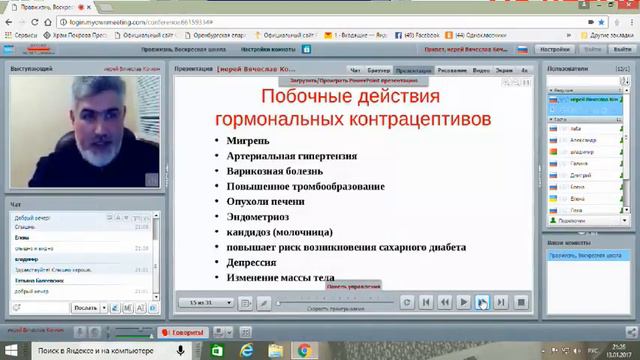Open dropdown arrow beside webcam icon
The height and width of the screenshot is (360, 640).
pyautogui.click(x=229, y=333)
